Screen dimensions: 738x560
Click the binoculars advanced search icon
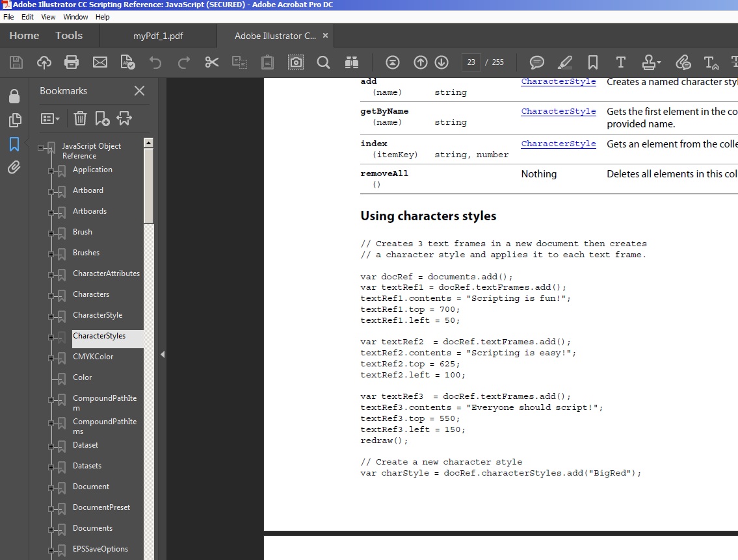352,62
